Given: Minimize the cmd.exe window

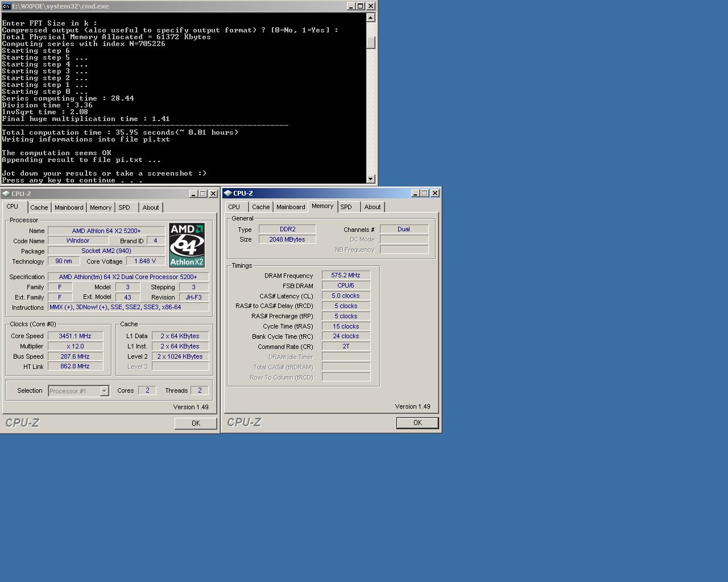Looking at the screenshot, I should coord(351,6).
